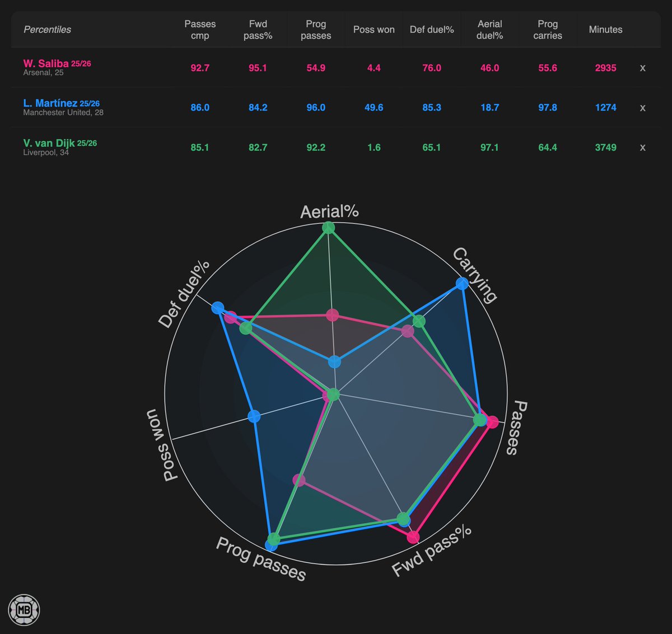Screen dimensions: 672x634
Task: Click the Aerial duel% column header
Action: coord(490,30)
